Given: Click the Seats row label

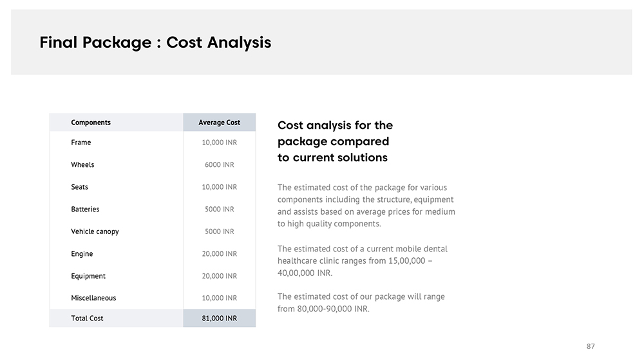Looking at the screenshot, I should (x=80, y=187).
